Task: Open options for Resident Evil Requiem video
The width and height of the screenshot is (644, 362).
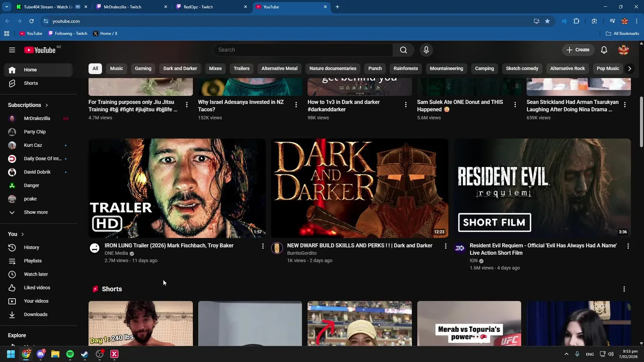Action: [628, 246]
